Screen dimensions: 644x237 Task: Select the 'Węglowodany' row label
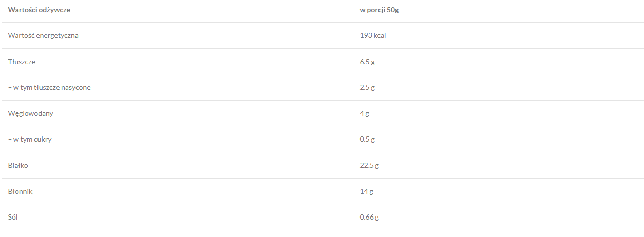point(30,113)
